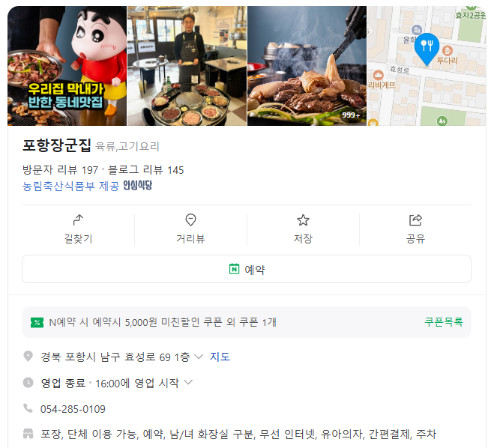Open 거리뷰 street view pin icon
The height and width of the screenshot is (448, 494).
(190, 220)
